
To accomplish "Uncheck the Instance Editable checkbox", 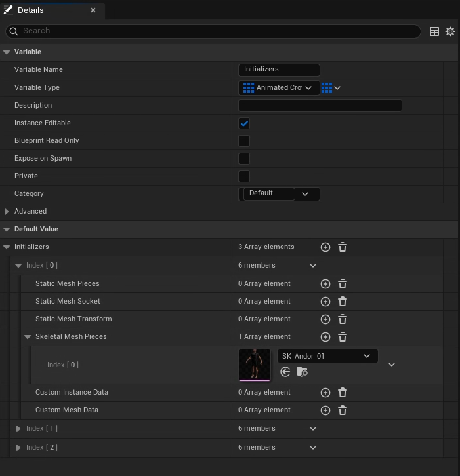I will [x=244, y=123].
